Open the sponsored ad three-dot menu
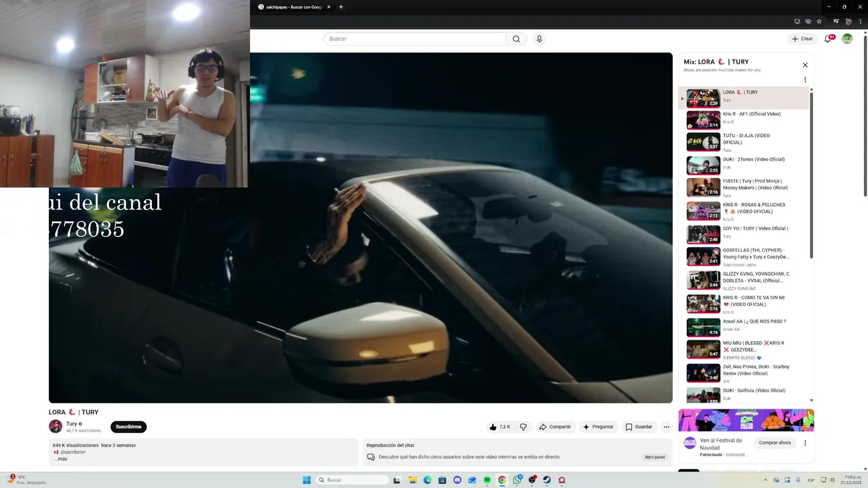The image size is (868, 488). [805, 443]
